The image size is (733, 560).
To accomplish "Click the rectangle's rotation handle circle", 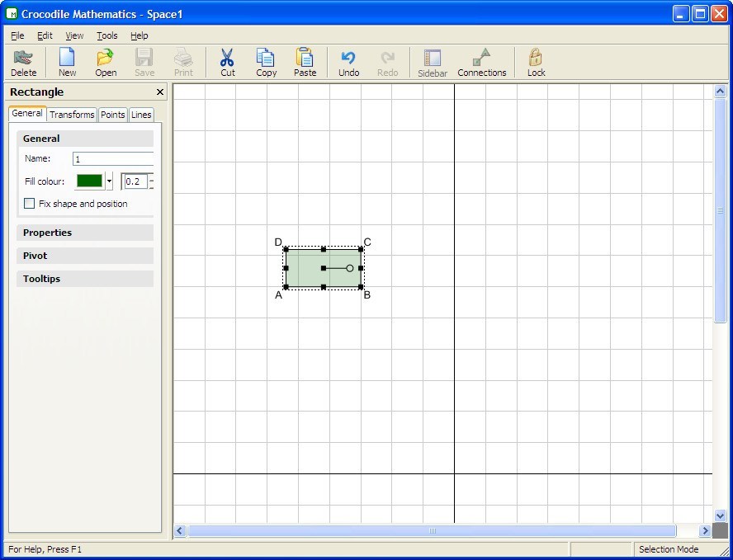I will point(350,268).
